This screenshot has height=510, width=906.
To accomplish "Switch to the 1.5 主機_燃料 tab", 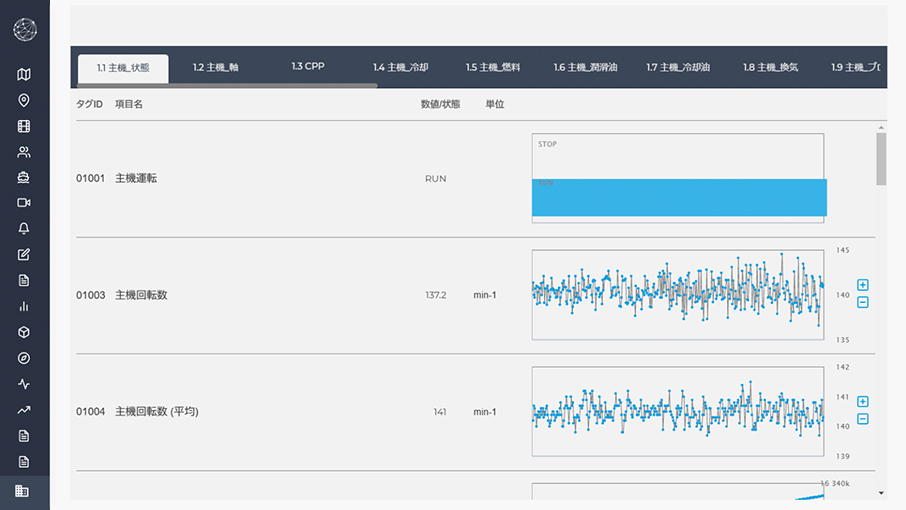I will point(493,68).
